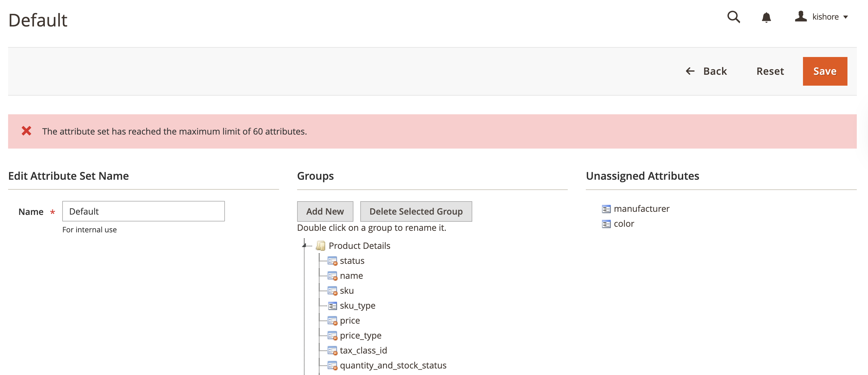Click the Save button

tap(825, 71)
